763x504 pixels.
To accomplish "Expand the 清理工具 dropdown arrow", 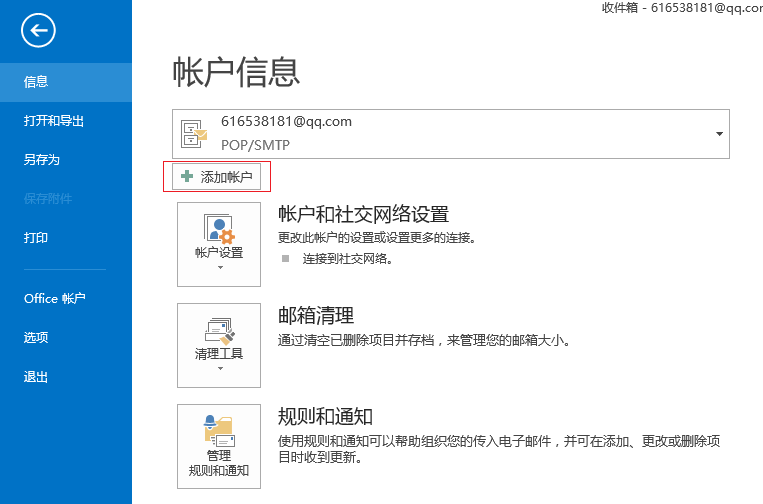I will tap(220, 369).
